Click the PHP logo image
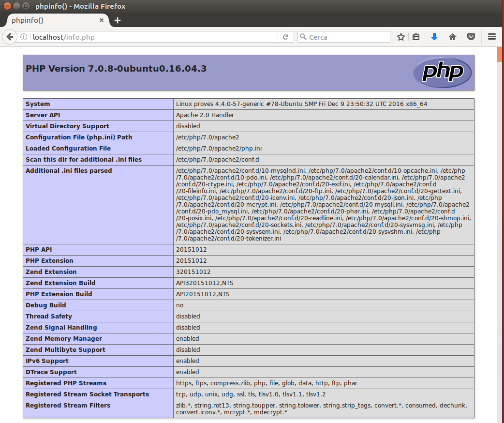The height and width of the screenshot is (423, 504). 442,73
